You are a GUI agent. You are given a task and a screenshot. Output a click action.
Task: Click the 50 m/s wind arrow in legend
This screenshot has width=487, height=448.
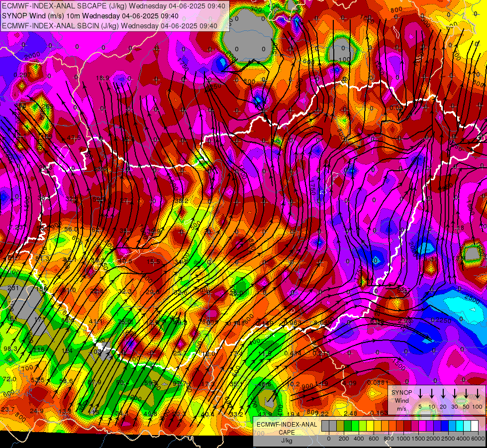466,394
